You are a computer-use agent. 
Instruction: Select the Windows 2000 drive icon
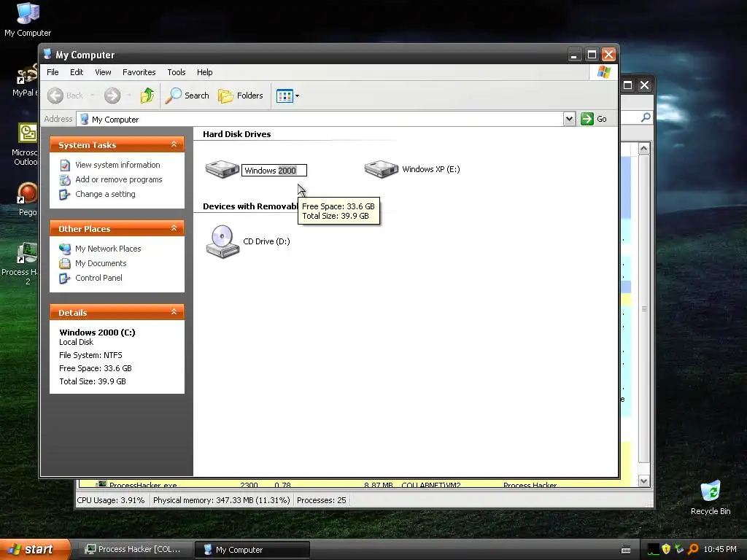[222, 169]
